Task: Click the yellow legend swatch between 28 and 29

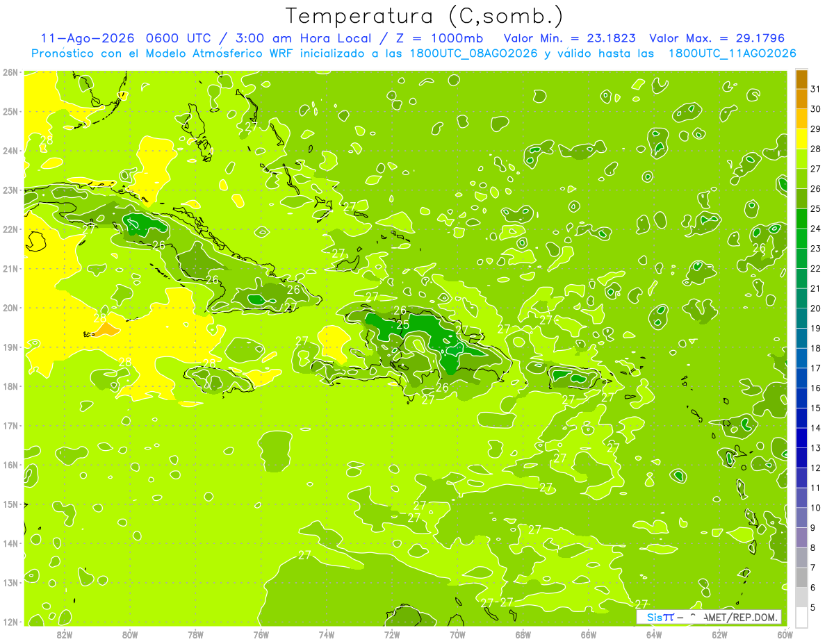Action: tap(802, 139)
